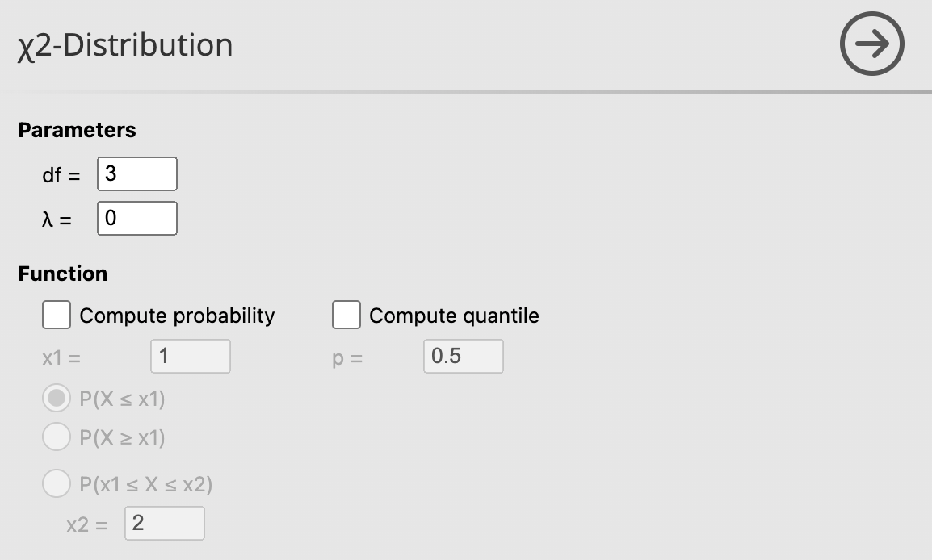Click the x2 value input box
The width and height of the screenshot is (932, 560).
pyautogui.click(x=164, y=524)
